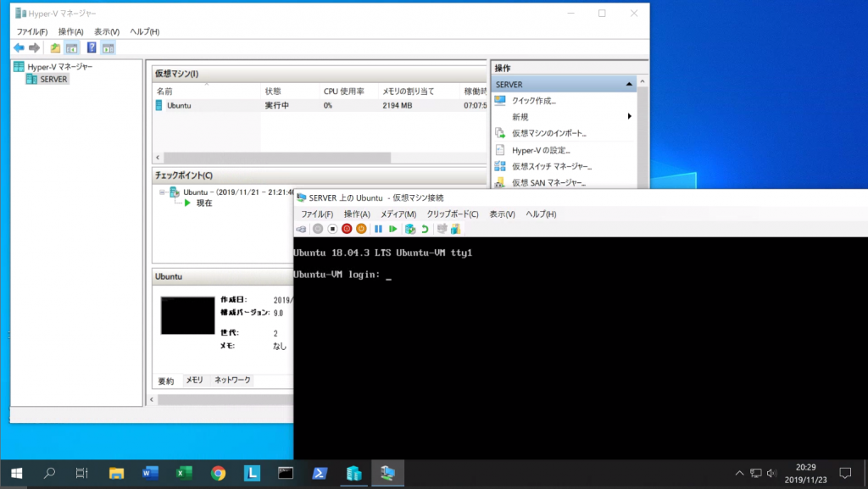Click the enhanced session icon in VM toolbar
This screenshot has width=868, height=489.
click(x=442, y=229)
